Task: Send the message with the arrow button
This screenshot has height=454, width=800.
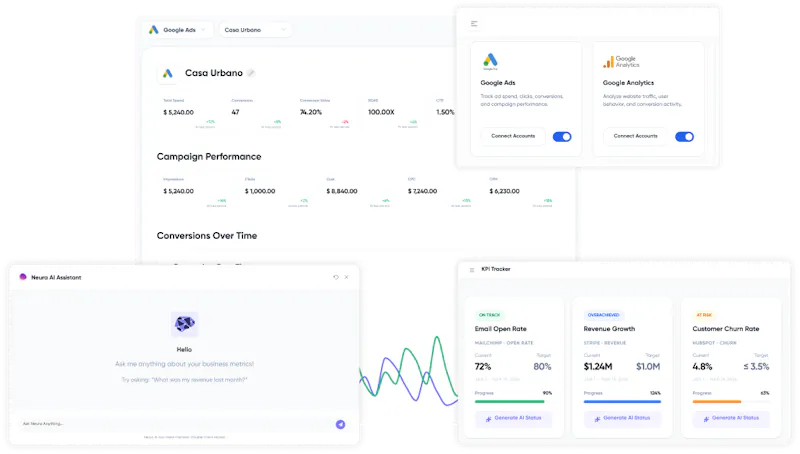Action: pos(340,424)
